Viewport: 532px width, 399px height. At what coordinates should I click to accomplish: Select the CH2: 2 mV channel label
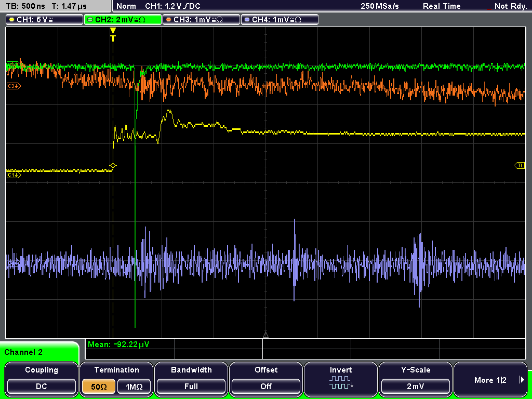(123, 20)
